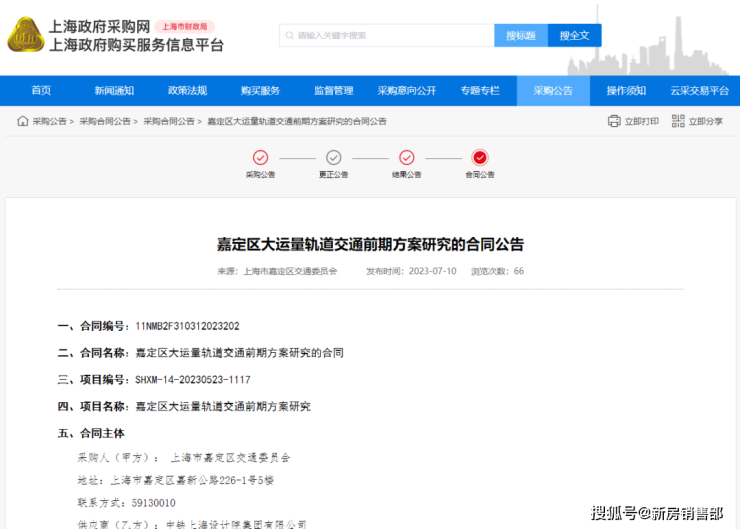The width and height of the screenshot is (740, 529).
Task: Click contact number 59130010
Action: [154, 503]
